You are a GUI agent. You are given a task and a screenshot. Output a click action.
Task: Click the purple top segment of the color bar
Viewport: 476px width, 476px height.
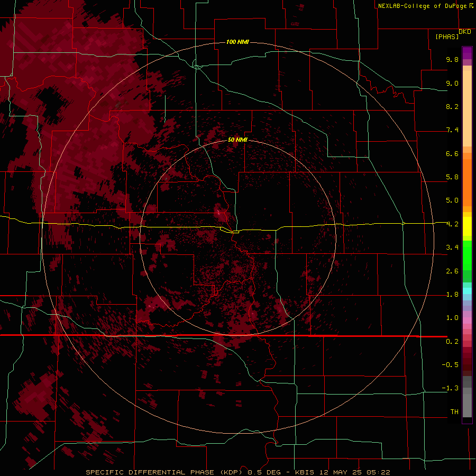pyautogui.click(x=467, y=53)
